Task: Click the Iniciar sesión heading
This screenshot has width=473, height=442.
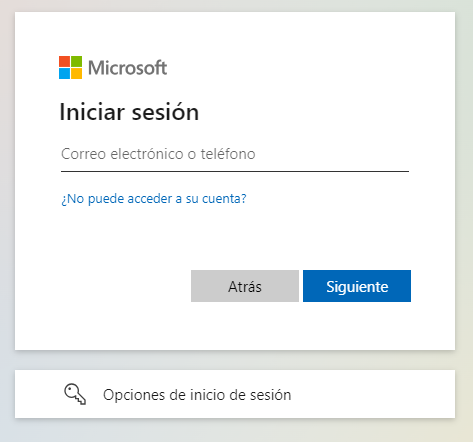Action: [x=129, y=112]
